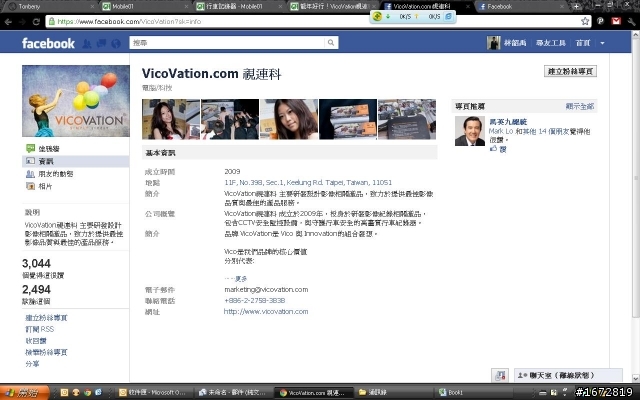The width and height of the screenshot is (640, 400).
Task: Open second photo of crowd in photo strip
Action: click(230, 119)
